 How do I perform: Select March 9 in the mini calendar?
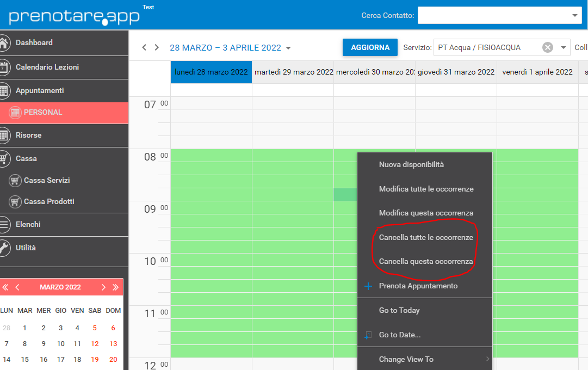44,343
